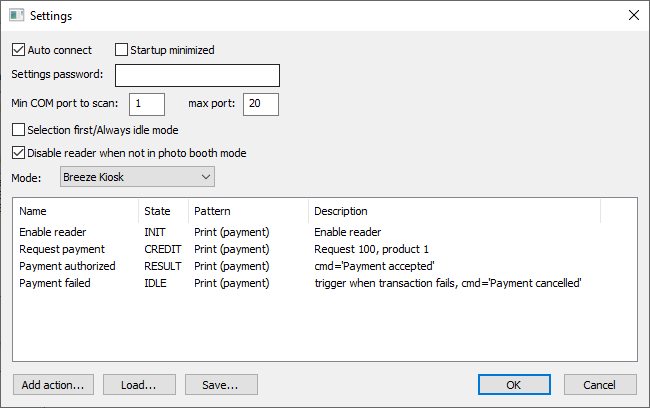Enable Selection first/Always idle mode

click(x=19, y=129)
